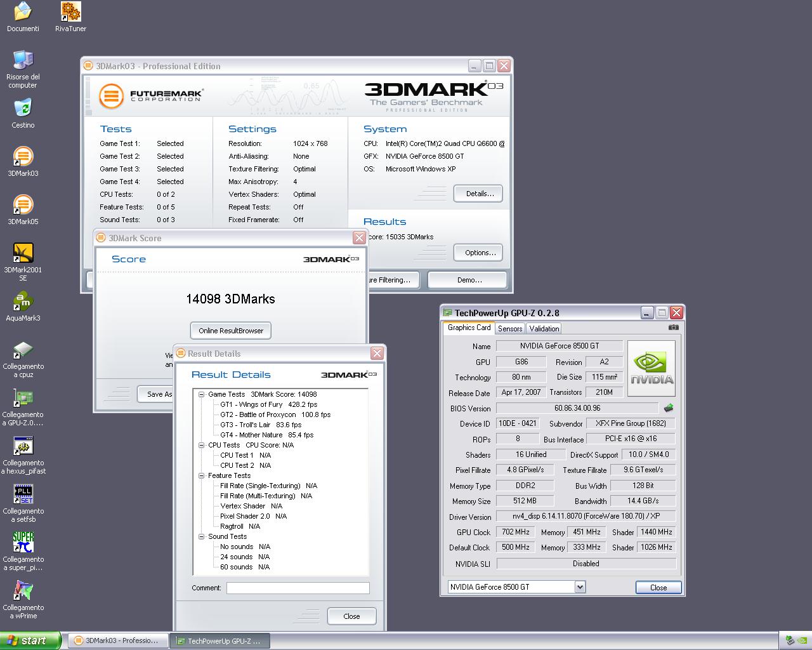This screenshot has height=650, width=812.
Task: Open the Documenti desktop folder icon
Action: [x=23, y=11]
